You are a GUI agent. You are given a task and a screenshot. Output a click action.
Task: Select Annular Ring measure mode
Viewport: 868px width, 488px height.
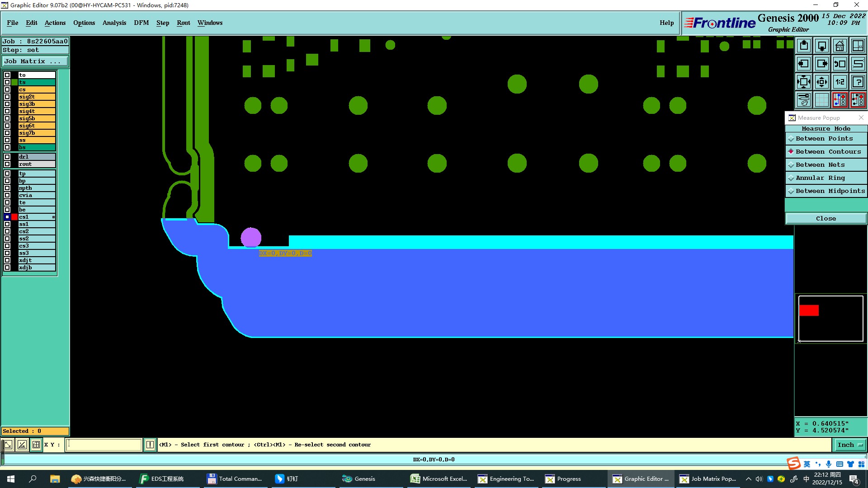[x=820, y=178]
